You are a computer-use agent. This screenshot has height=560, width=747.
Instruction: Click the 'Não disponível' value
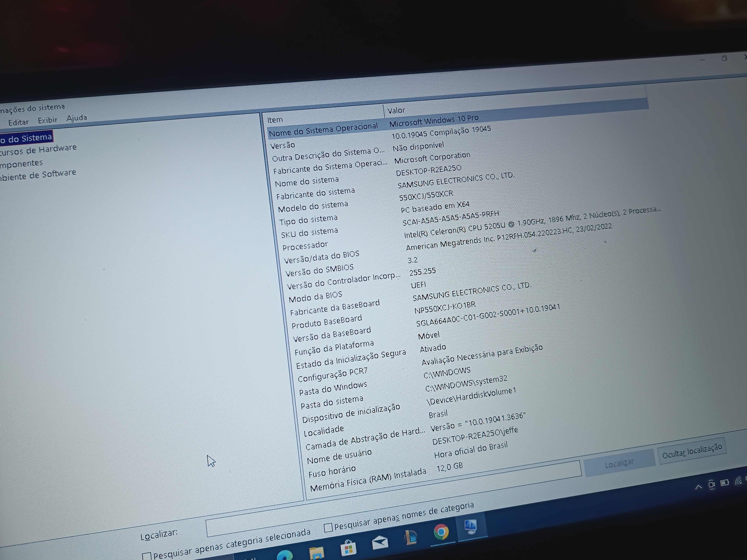(418, 147)
